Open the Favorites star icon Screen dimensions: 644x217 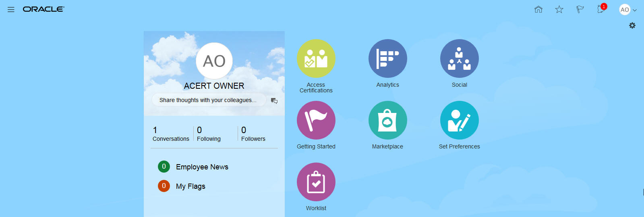(x=559, y=9)
